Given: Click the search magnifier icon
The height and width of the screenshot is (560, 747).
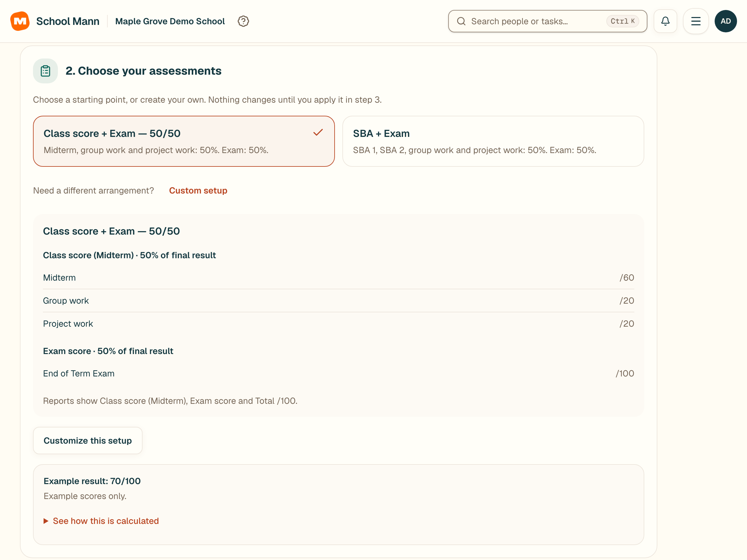Looking at the screenshot, I should [461, 21].
